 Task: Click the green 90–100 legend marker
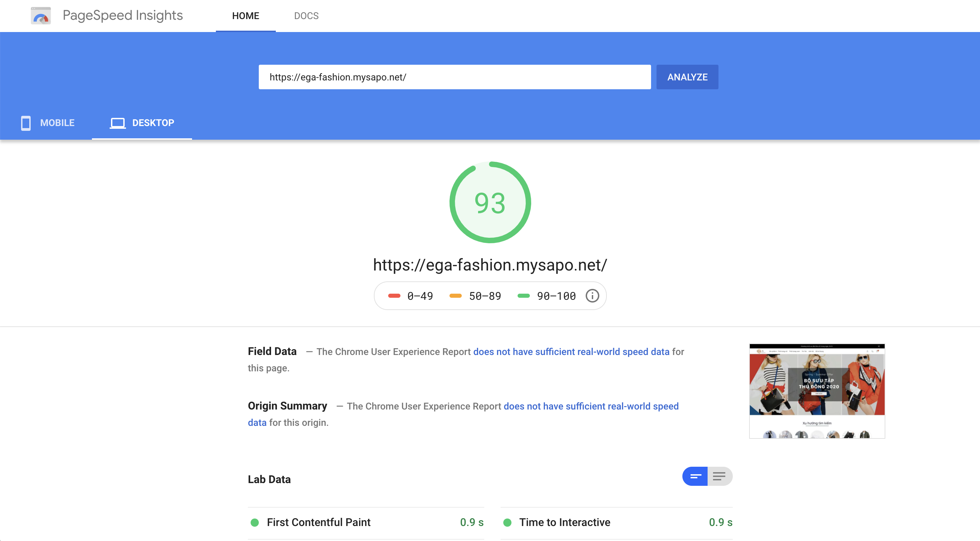pos(523,296)
